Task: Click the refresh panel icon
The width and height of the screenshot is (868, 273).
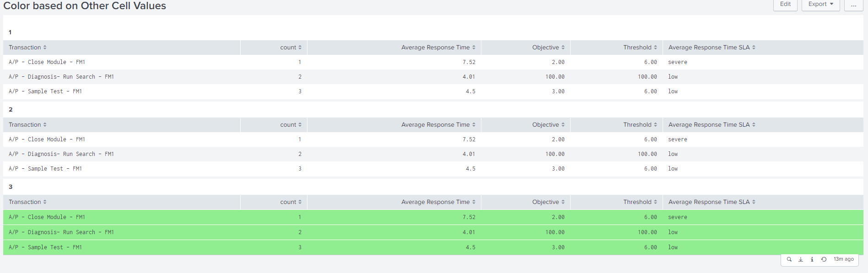Action: tap(824, 259)
